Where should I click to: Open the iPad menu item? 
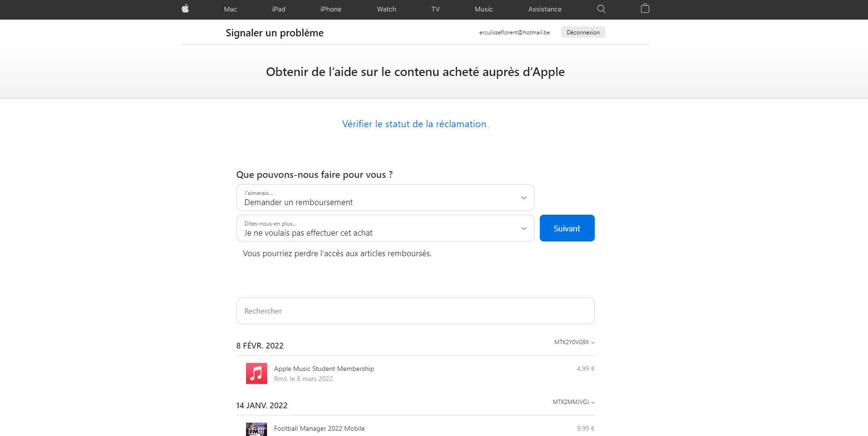pos(279,9)
